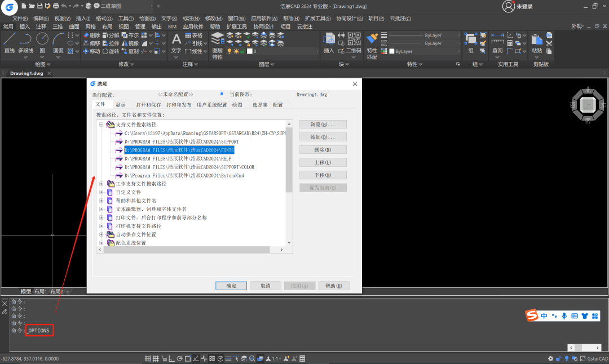
Task: Click the GstarCAD application logo button
Action: pyautogui.click(x=10, y=7)
